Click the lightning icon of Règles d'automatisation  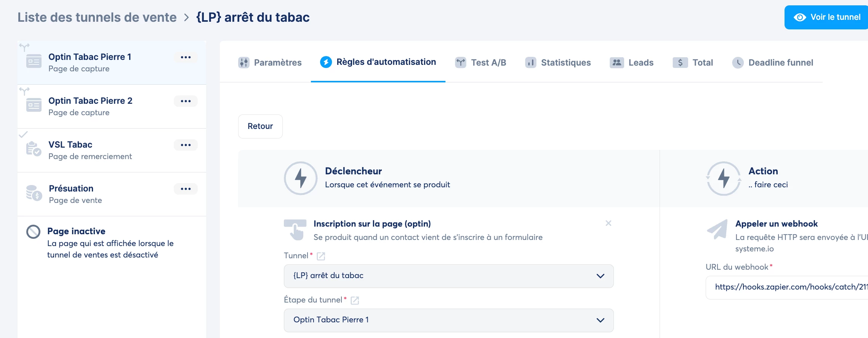point(326,62)
